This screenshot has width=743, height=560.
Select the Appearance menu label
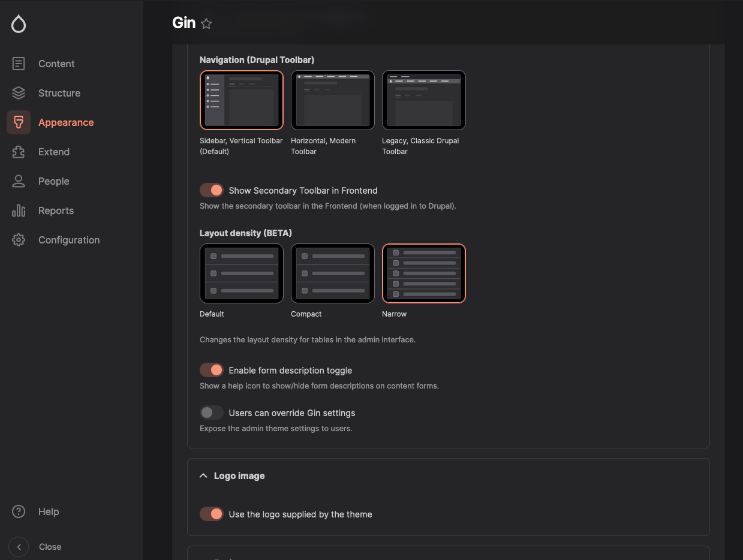pyautogui.click(x=66, y=122)
